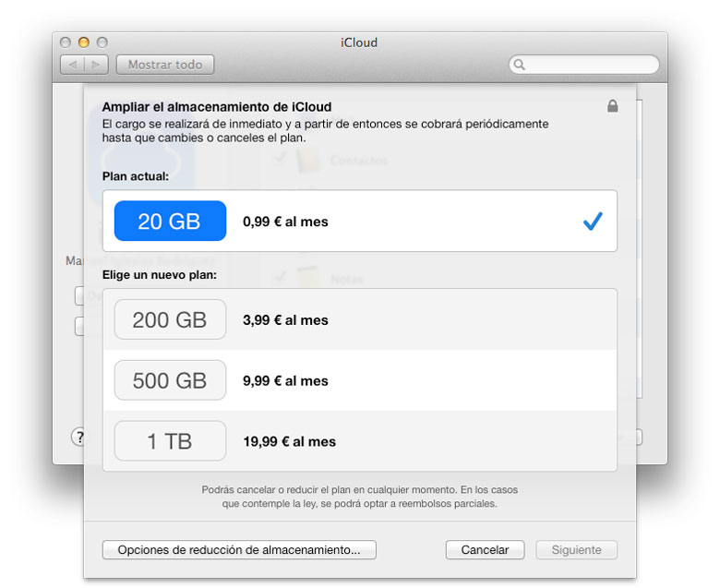Click the Mostrar todo button
720x588 pixels.
tap(165, 65)
